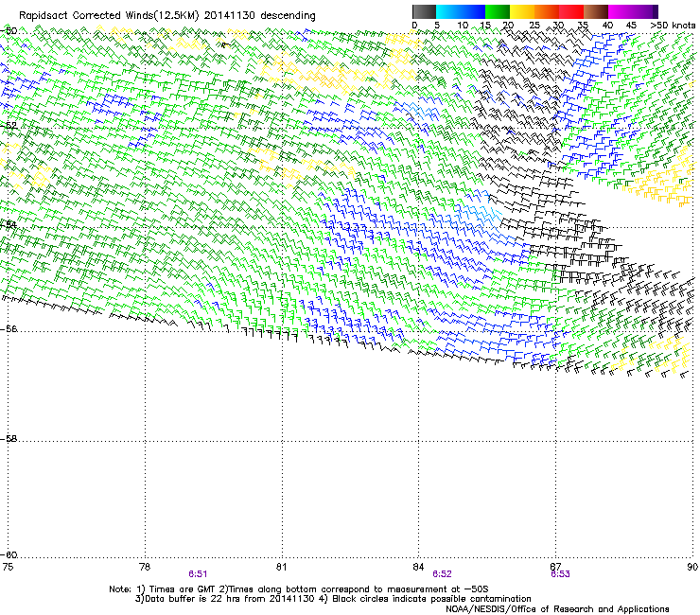The image size is (700, 615).
Task: Click the '87' longitude axis label
Action: (555, 567)
